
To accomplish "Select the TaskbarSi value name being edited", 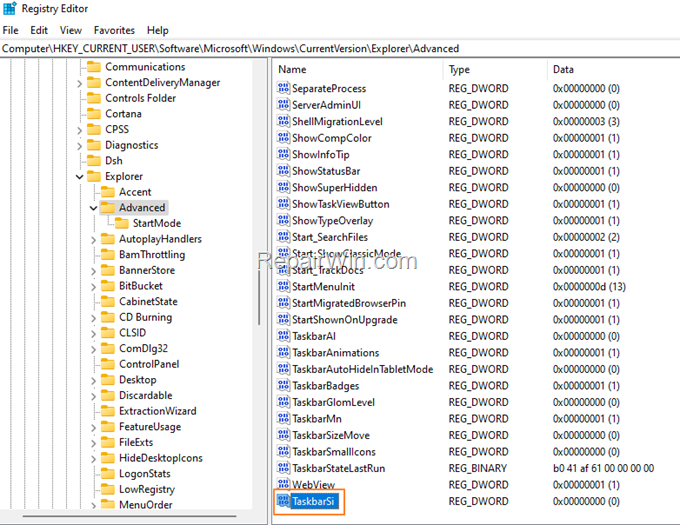I will (x=313, y=501).
